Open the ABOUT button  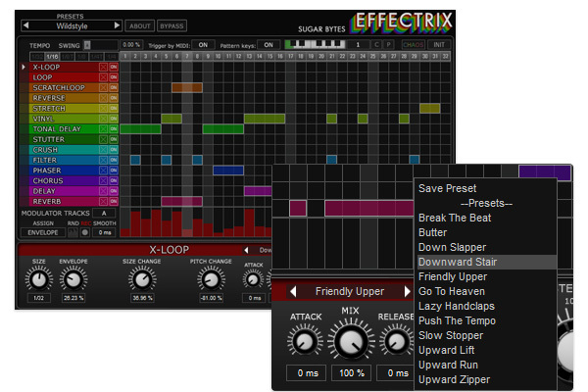coord(140,25)
